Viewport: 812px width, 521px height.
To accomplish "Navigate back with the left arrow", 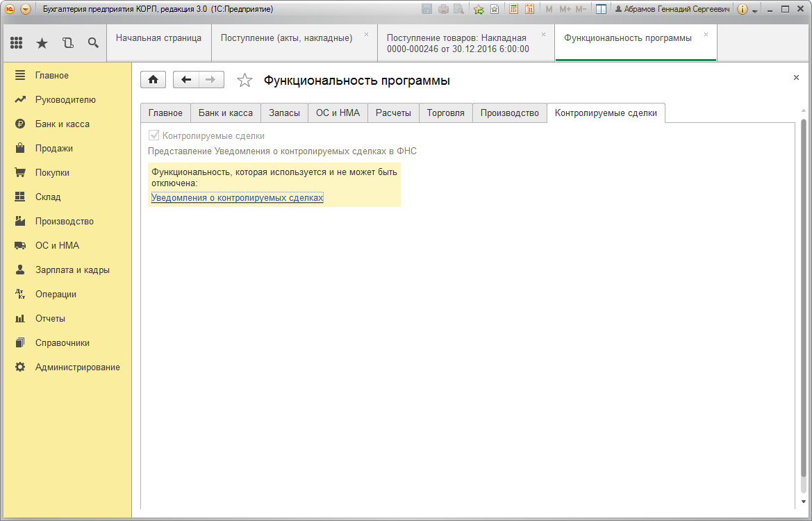I will click(x=186, y=79).
